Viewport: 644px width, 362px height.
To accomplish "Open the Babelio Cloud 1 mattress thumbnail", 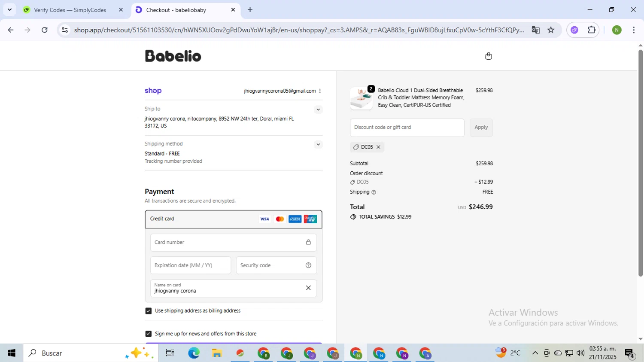I will coord(361,98).
